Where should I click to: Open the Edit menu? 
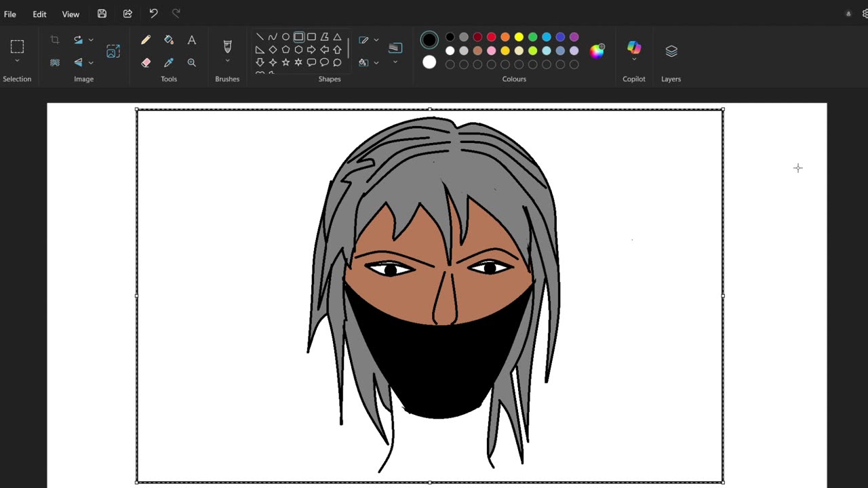click(x=40, y=14)
